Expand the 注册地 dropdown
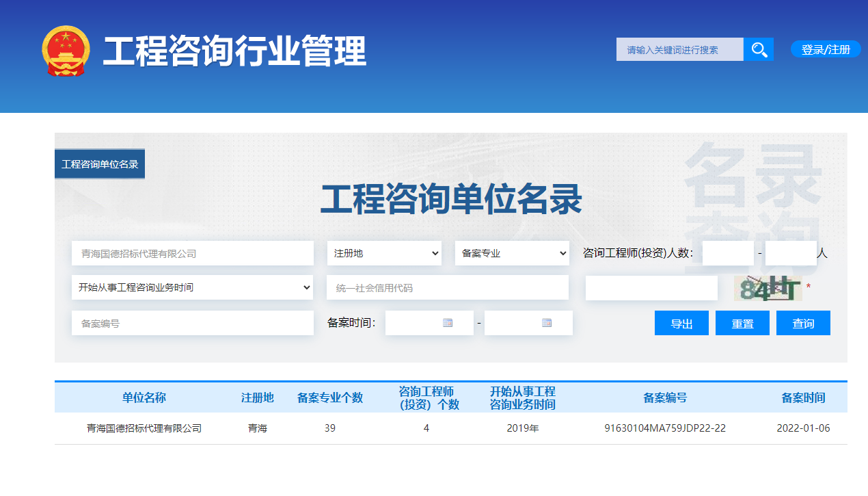868x496 pixels. [386, 253]
